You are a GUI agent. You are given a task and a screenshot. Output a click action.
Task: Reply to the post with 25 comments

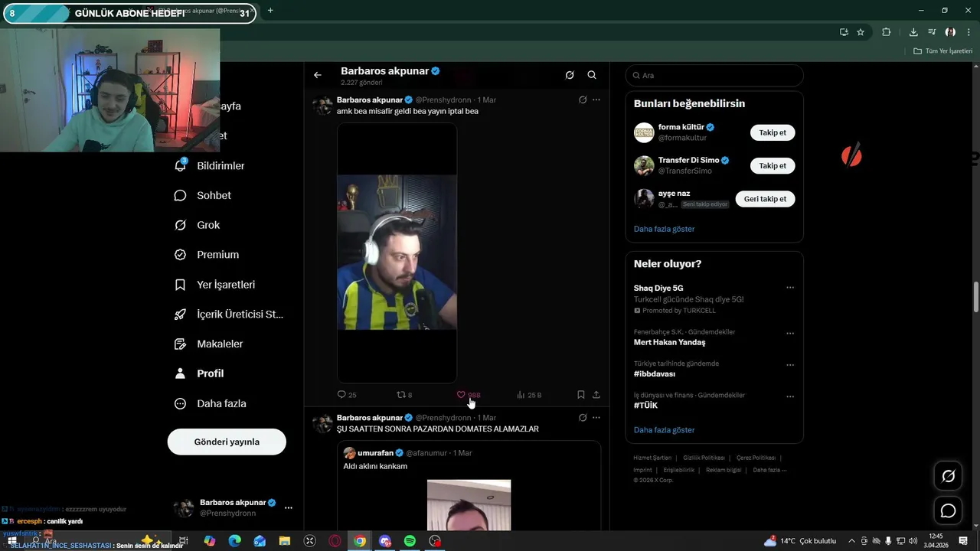point(347,395)
